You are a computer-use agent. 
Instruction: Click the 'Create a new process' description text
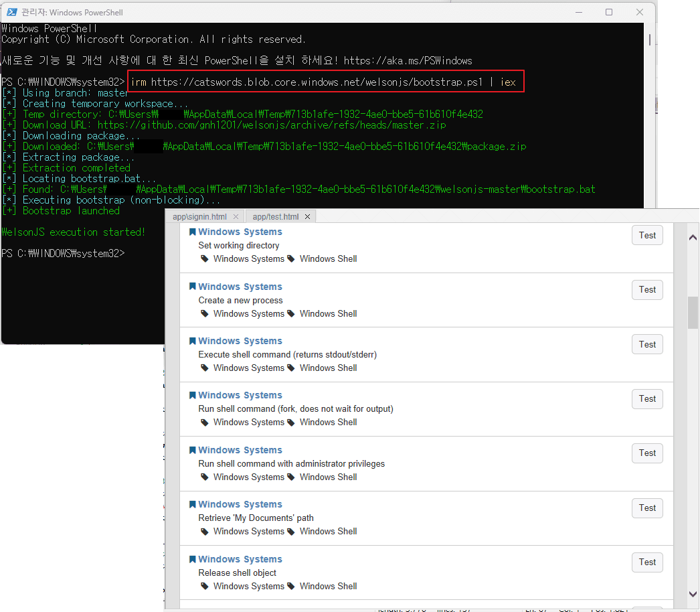241,300
